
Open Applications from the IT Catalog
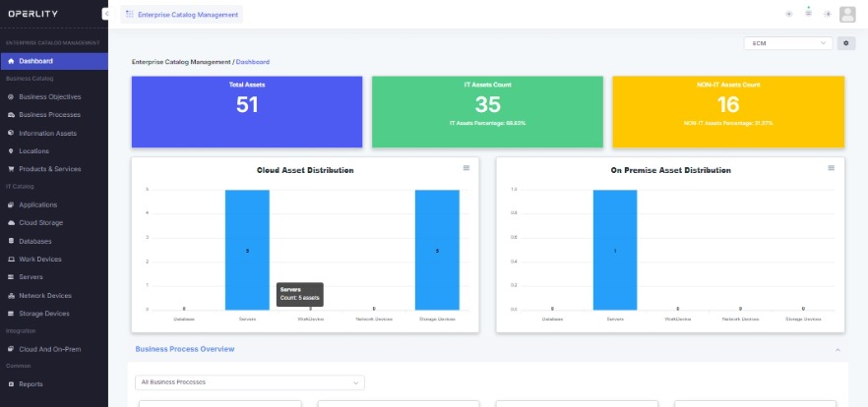(37, 204)
